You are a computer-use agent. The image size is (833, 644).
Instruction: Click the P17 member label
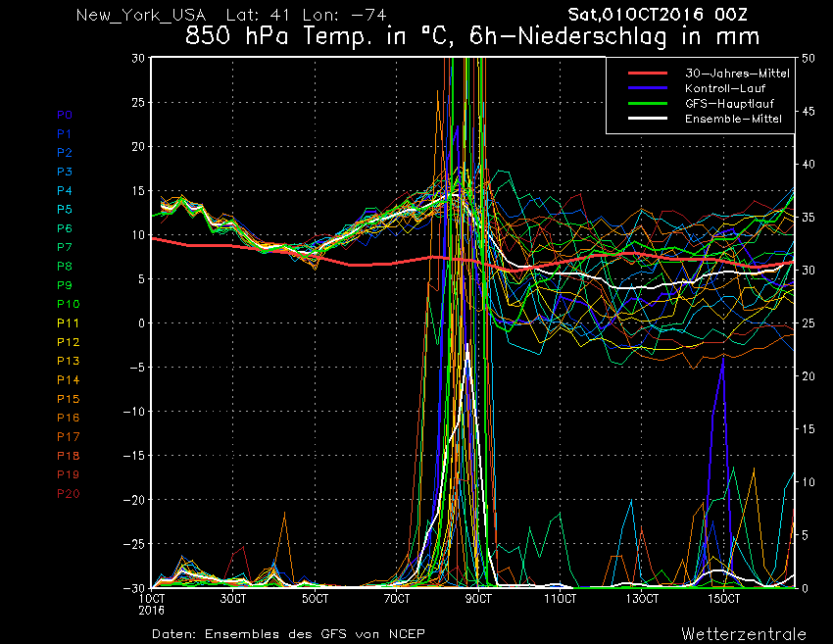69,437
